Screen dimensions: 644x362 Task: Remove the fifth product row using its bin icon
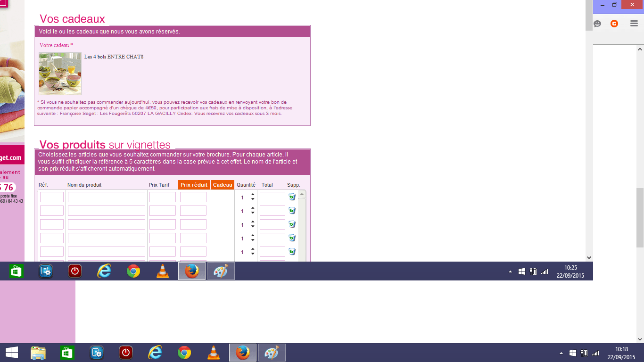[x=292, y=252]
